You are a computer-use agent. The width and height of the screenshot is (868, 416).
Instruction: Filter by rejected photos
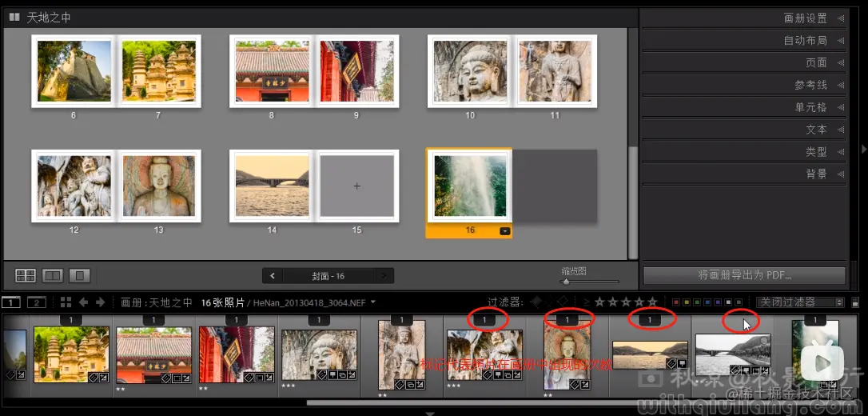pyautogui.click(x=563, y=302)
